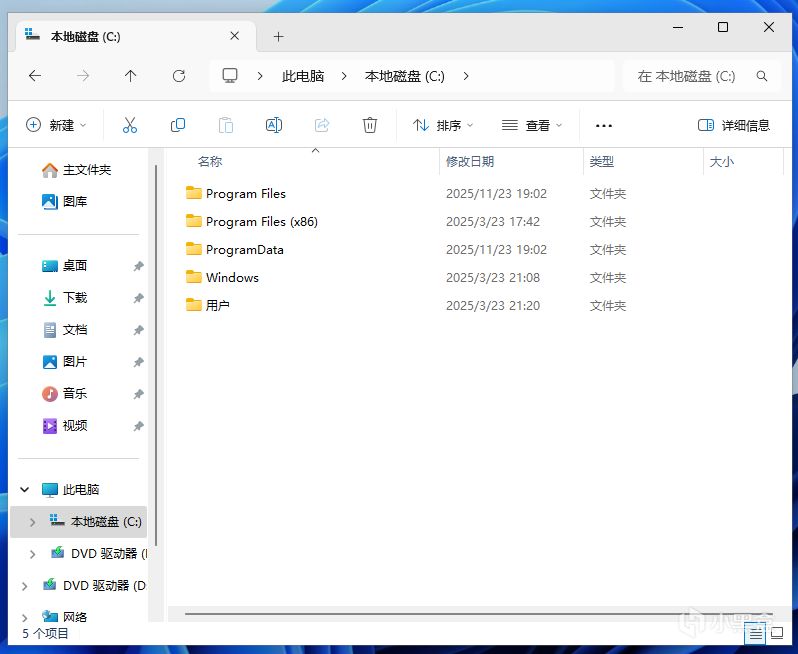Click the Cut scissors icon

pos(130,125)
